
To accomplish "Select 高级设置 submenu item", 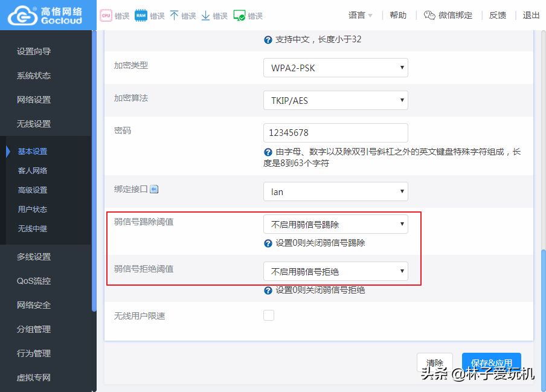I will tap(33, 190).
